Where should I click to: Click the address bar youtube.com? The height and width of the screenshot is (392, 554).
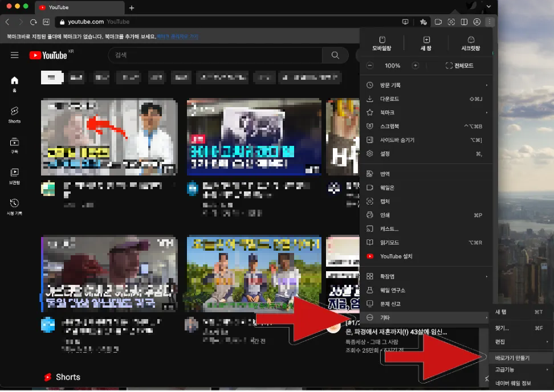(x=226, y=22)
